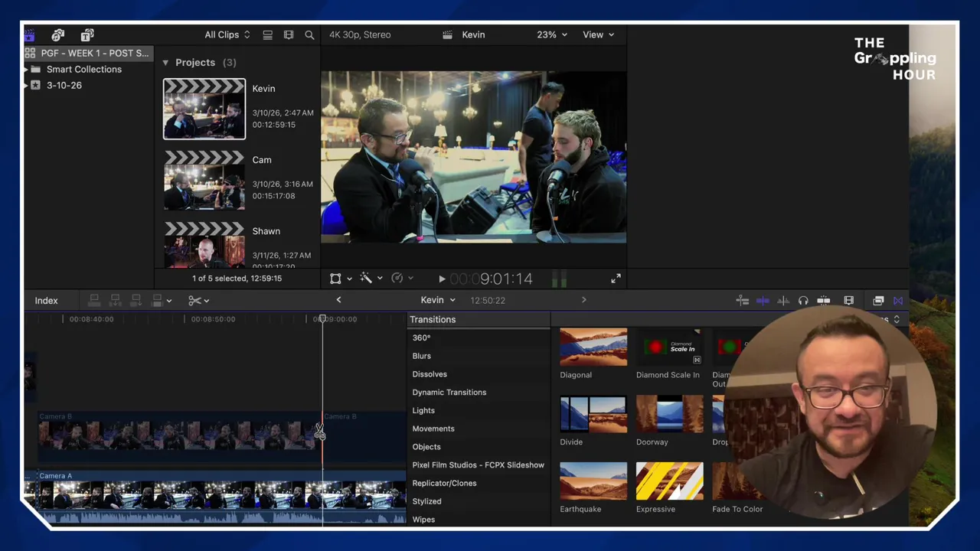The height and width of the screenshot is (551, 980).
Task: Select the Shawn project thumbnail
Action: 204,245
